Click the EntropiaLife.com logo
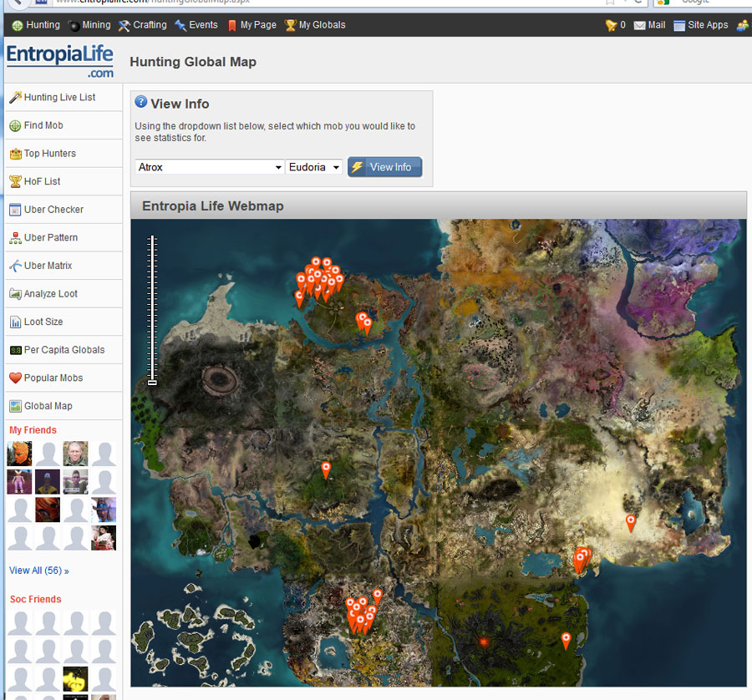Image resolution: width=752 pixels, height=700 pixels. coord(60,60)
